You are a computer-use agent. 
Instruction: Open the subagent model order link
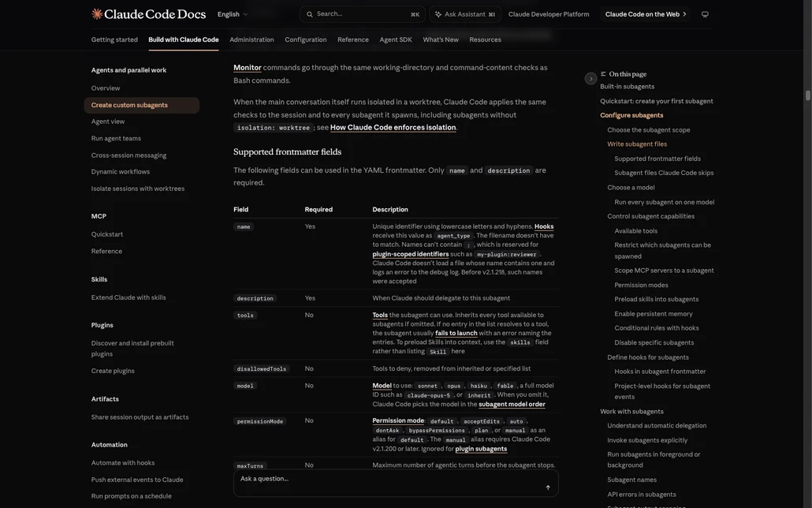coord(512,405)
